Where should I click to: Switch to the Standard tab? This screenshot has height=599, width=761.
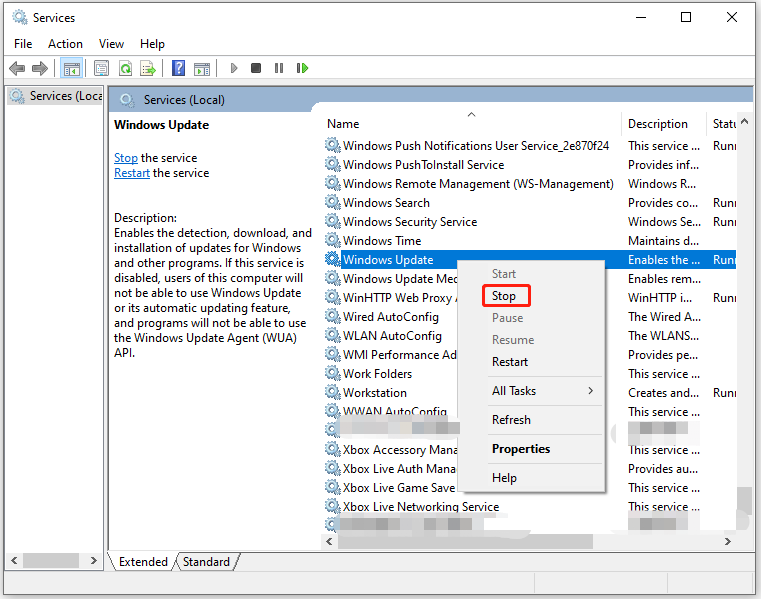[x=206, y=562]
